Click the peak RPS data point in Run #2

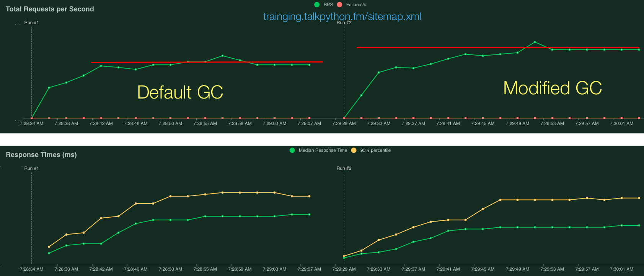tap(535, 42)
